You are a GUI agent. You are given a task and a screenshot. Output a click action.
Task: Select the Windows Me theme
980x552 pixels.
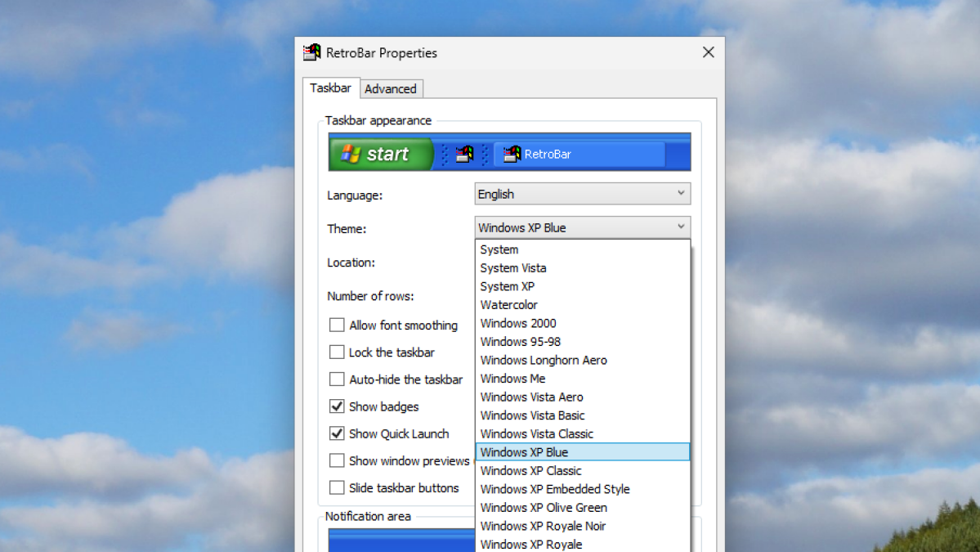click(x=583, y=378)
